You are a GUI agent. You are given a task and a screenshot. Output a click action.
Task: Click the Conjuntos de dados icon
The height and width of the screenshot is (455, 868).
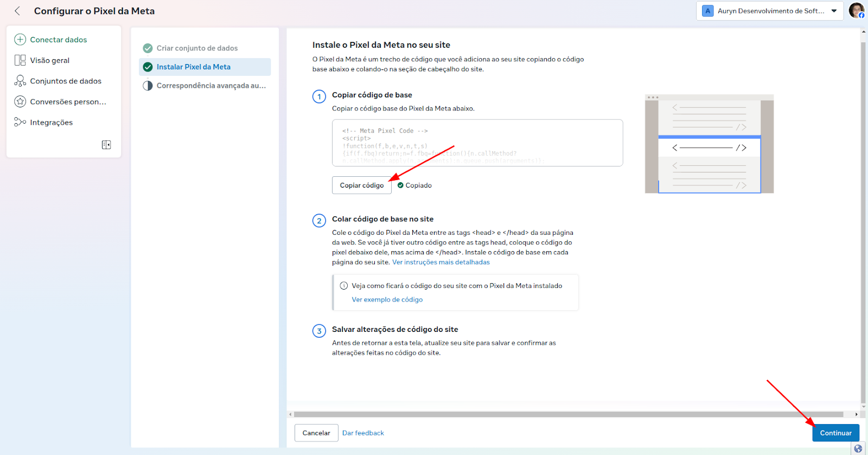pos(20,81)
